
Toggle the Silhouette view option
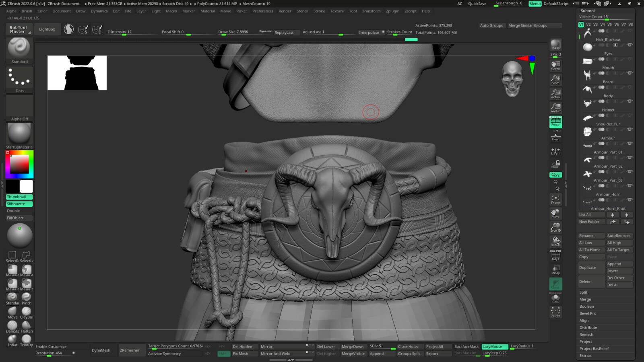point(19,204)
